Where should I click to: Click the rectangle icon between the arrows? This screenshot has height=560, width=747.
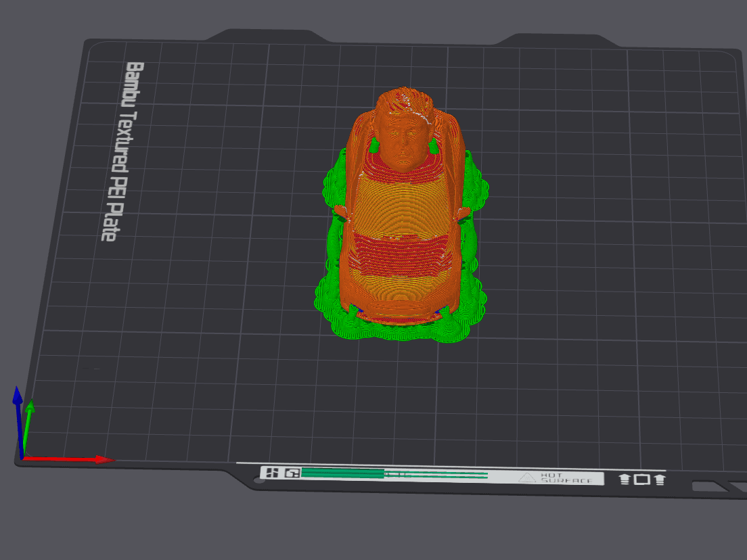coord(641,480)
